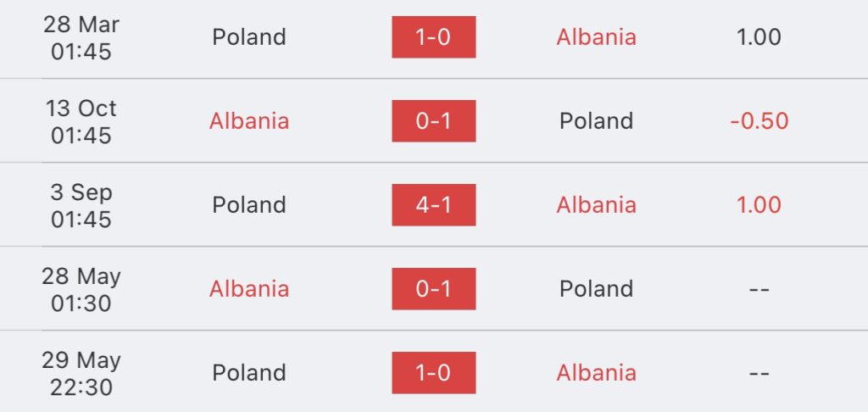Click the 1.00 handicap on 28 Mar
The height and width of the screenshot is (412, 868).
[x=759, y=37]
